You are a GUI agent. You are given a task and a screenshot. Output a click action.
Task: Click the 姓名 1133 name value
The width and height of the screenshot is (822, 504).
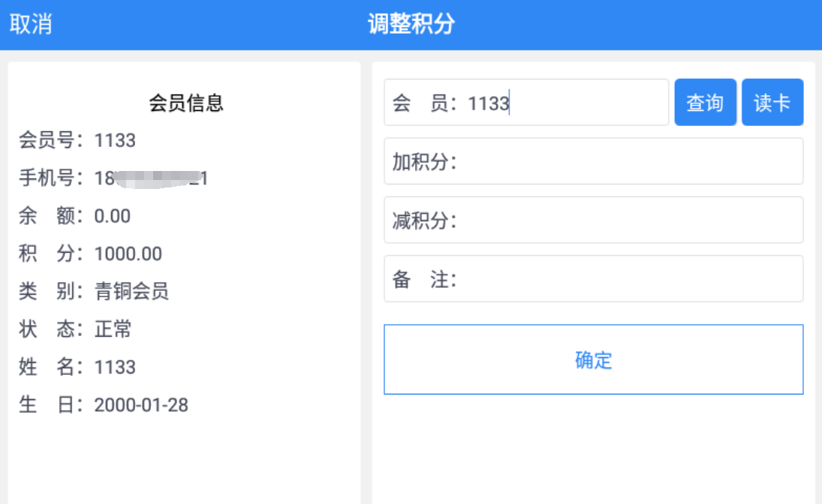tap(115, 367)
